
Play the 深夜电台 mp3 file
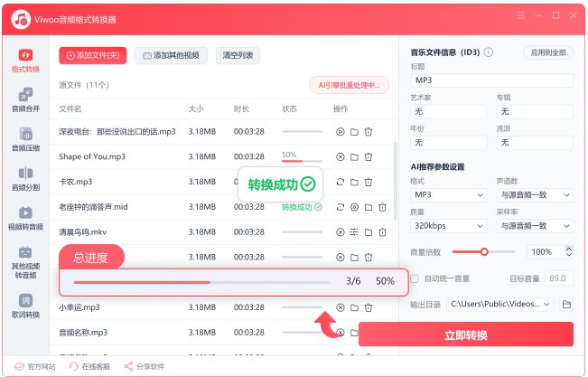(341, 132)
